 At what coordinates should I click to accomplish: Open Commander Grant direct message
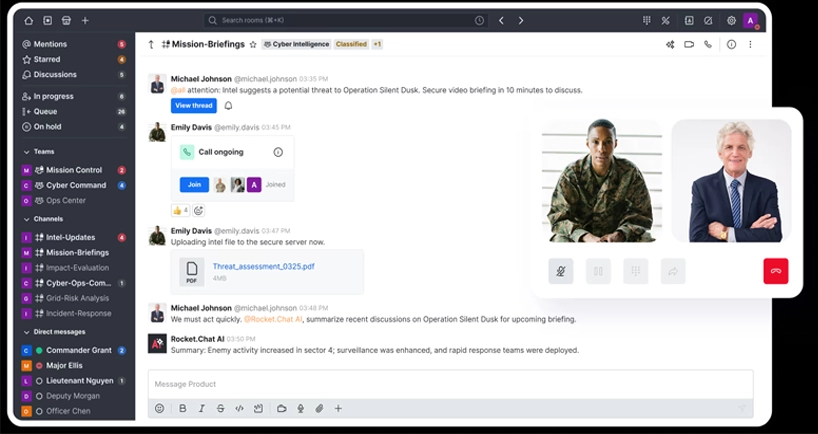pyautogui.click(x=74, y=351)
